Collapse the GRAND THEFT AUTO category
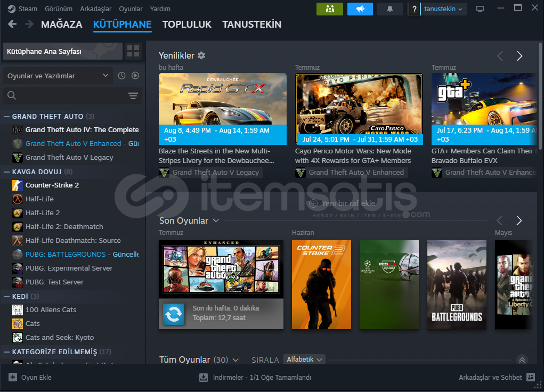544x392 pixels. pos(6,117)
